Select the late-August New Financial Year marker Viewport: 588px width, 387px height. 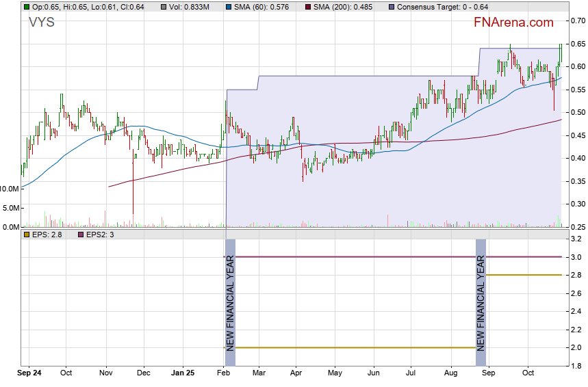pyautogui.click(x=481, y=302)
